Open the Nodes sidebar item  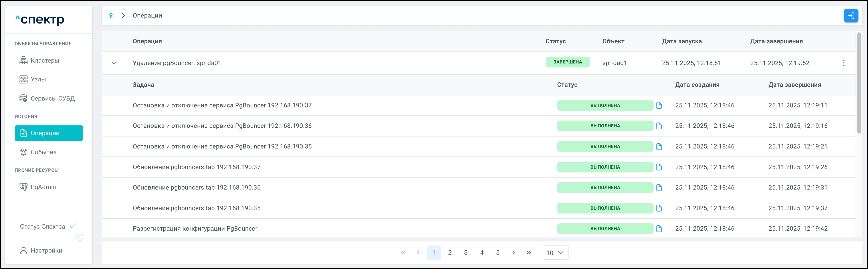coord(38,79)
